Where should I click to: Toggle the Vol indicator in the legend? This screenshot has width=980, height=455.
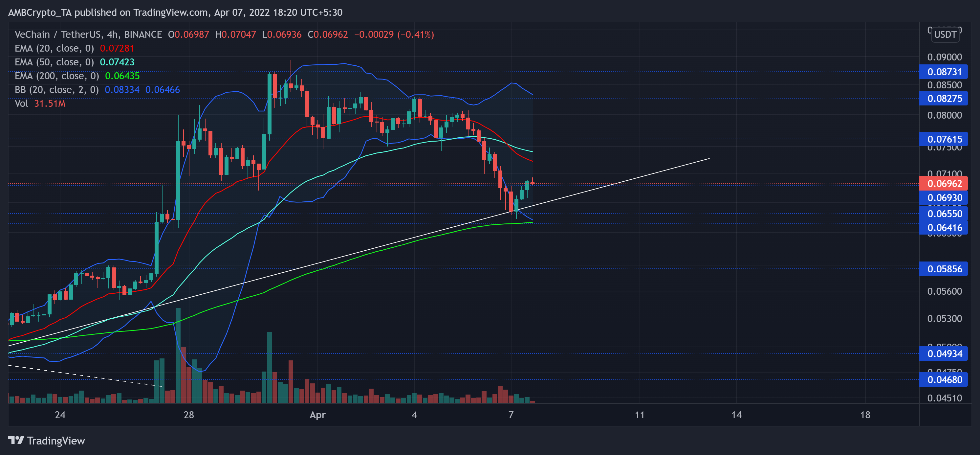click(x=21, y=103)
